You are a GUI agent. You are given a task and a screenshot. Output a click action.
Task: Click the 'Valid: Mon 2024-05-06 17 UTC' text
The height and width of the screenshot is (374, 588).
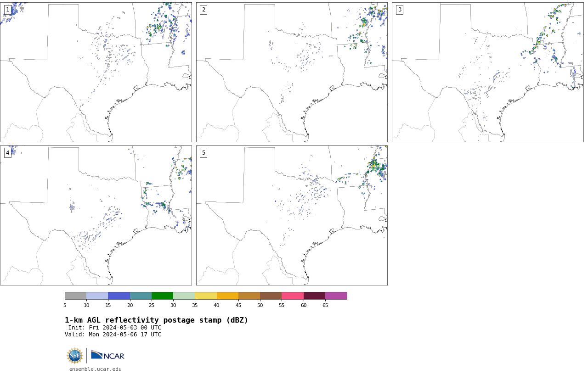(113, 335)
